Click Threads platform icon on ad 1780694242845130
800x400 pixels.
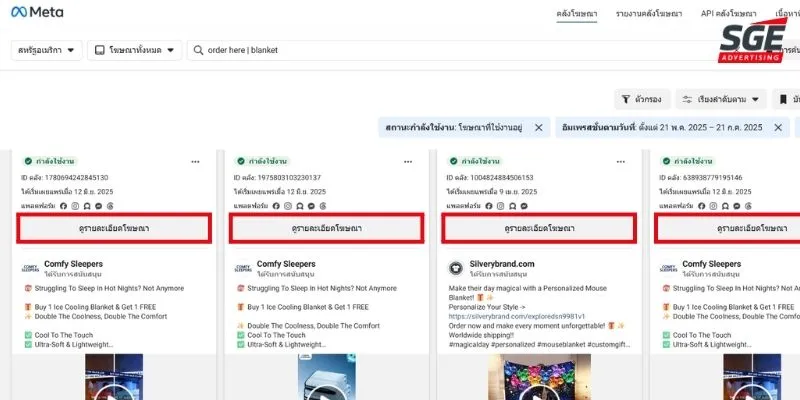[x=110, y=206]
